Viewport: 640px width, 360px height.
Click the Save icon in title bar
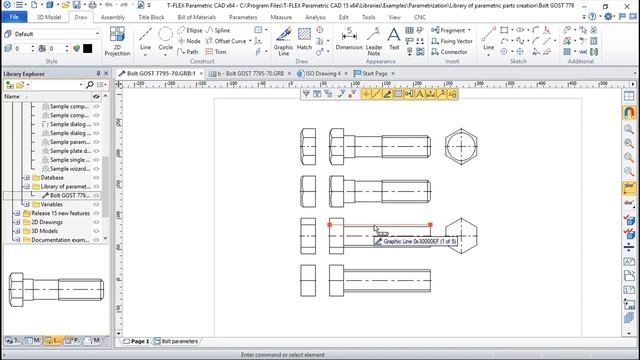click(76, 5)
